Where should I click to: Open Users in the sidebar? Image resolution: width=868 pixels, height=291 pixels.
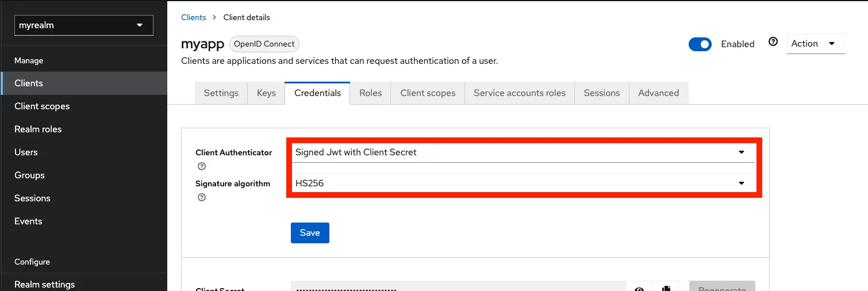(84, 152)
